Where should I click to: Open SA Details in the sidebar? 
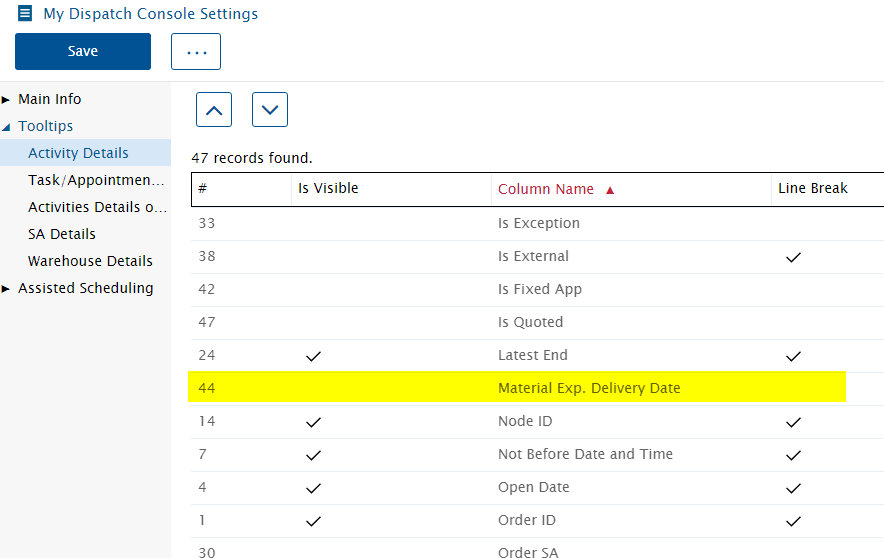[x=62, y=234]
